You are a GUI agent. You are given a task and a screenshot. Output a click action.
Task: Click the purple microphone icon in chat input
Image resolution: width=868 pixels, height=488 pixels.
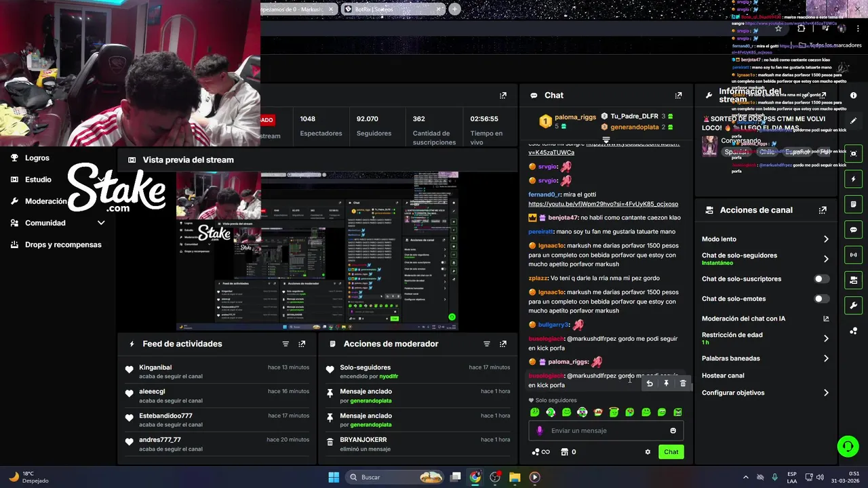[540, 430]
